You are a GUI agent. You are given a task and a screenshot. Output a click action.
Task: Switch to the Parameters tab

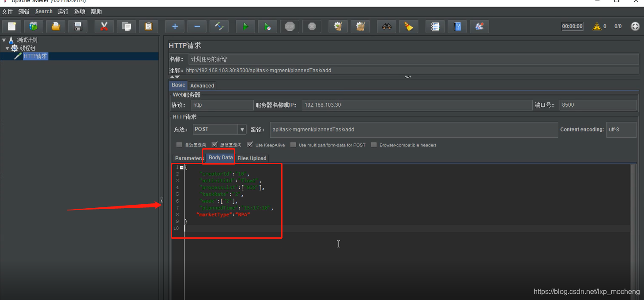coord(188,158)
